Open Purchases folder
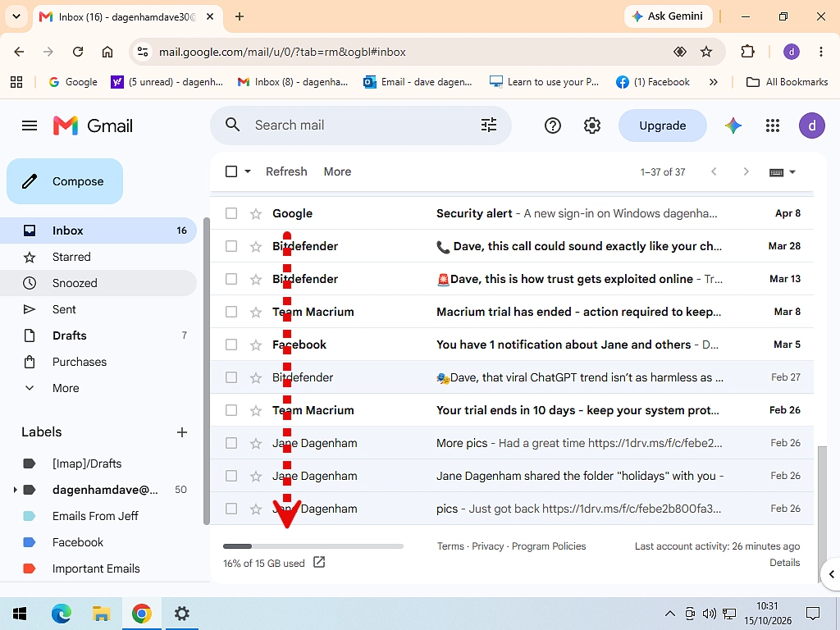 coord(98,362)
